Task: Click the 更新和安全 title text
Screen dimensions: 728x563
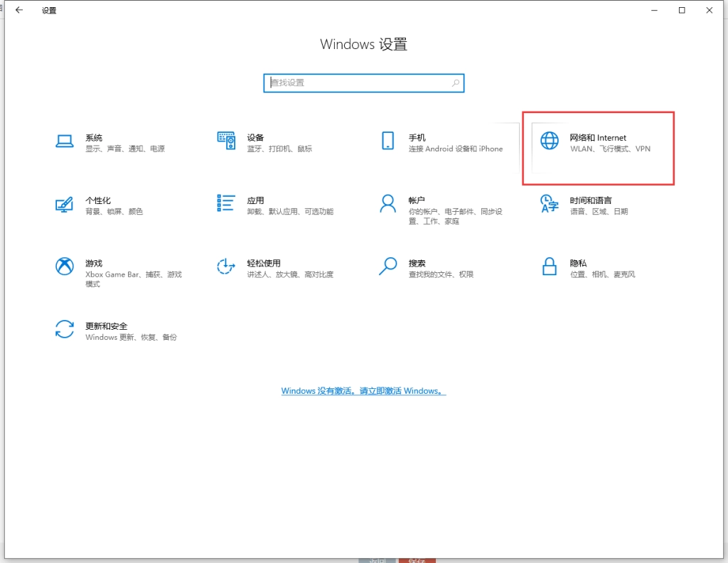Action: point(106,326)
